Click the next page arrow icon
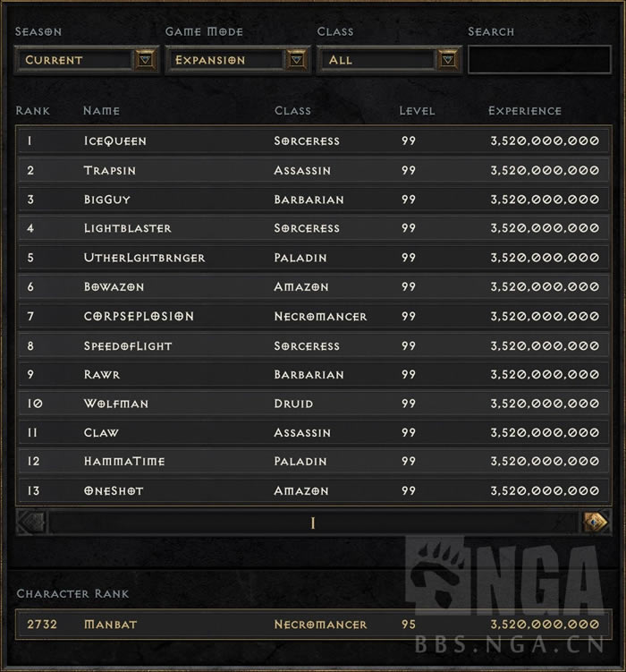 (596, 522)
